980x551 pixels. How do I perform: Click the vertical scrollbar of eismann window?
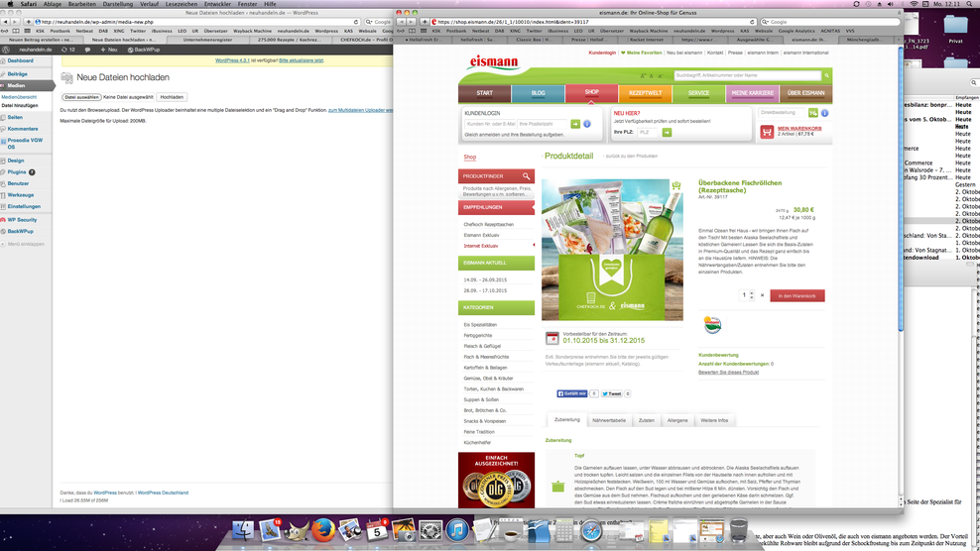pyautogui.click(x=901, y=187)
